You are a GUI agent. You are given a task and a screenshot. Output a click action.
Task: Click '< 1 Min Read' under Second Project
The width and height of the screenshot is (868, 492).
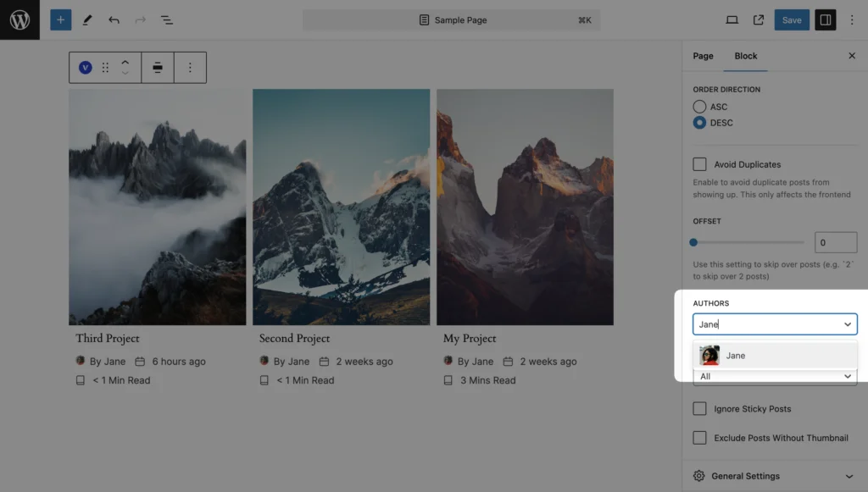point(305,380)
